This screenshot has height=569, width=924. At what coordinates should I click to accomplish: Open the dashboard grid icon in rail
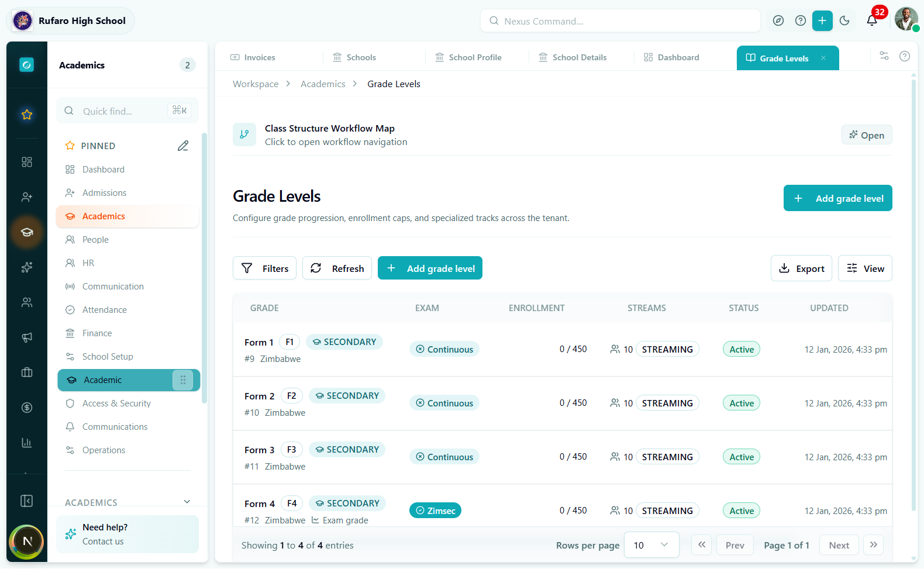pyautogui.click(x=27, y=162)
